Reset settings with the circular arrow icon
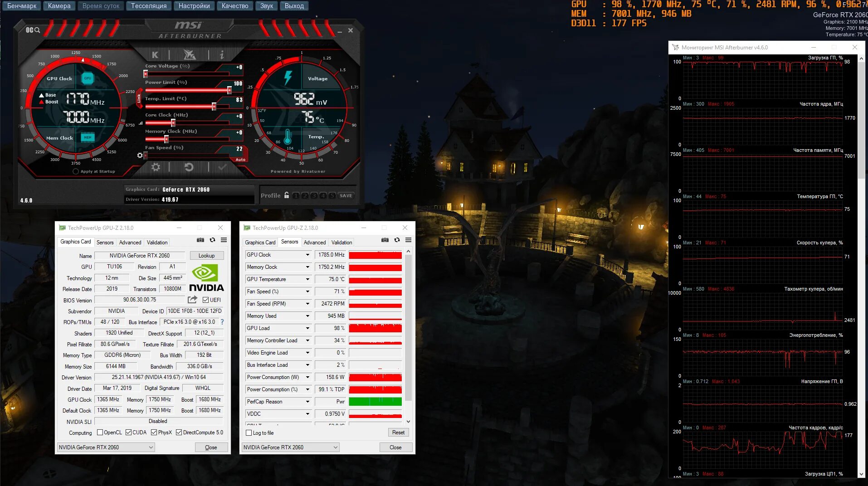The width and height of the screenshot is (868, 486). coord(189,167)
